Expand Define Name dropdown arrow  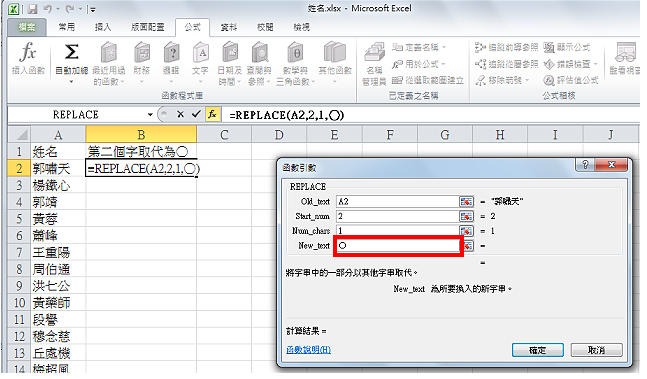pyautogui.click(x=444, y=47)
